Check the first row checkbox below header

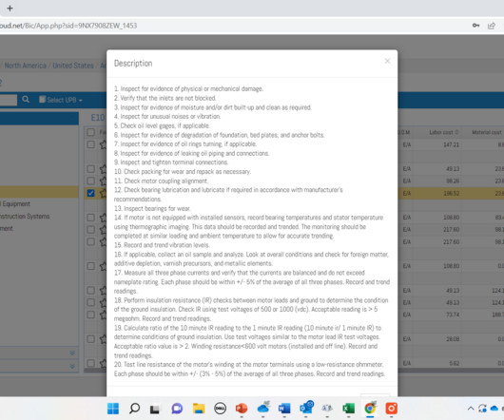pyautogui.click(x=91, y=144)
